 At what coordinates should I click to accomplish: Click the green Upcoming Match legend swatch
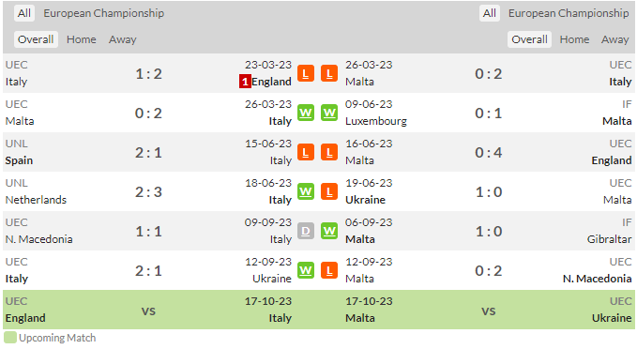(x=10, y=338)
